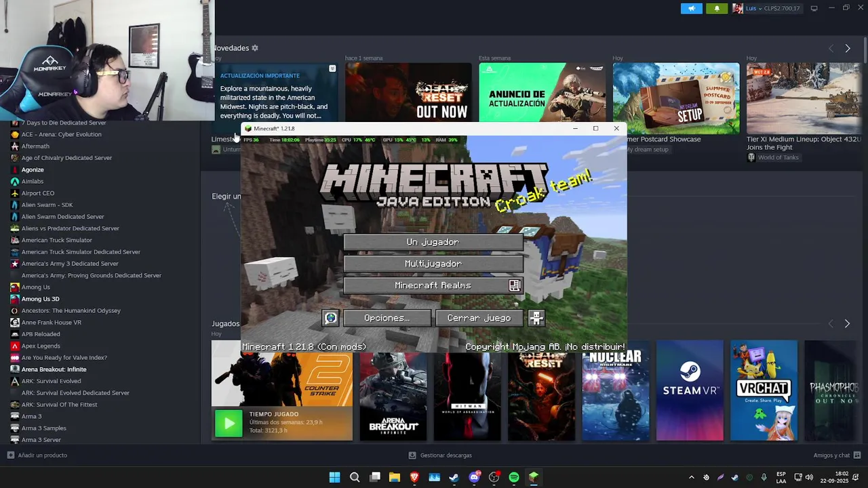Viewport: 868px width, 488px height.
Task: Click the Un jugador button in Minecraft
Action: click(433, 242)
